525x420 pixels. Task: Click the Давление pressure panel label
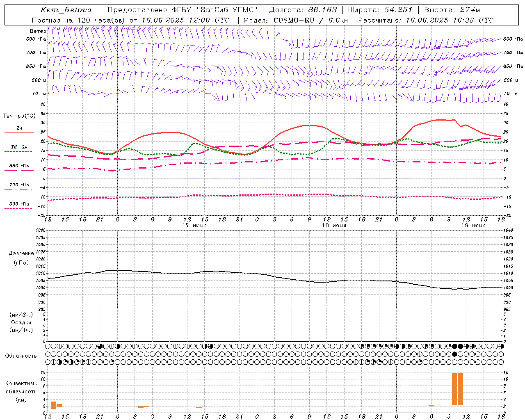(21, 253)
